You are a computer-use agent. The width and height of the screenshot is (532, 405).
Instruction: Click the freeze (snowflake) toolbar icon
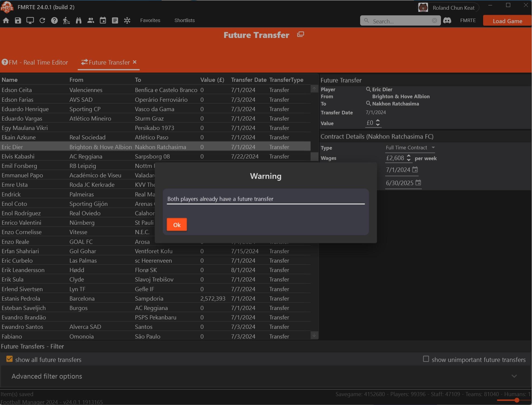coord(127,20)
